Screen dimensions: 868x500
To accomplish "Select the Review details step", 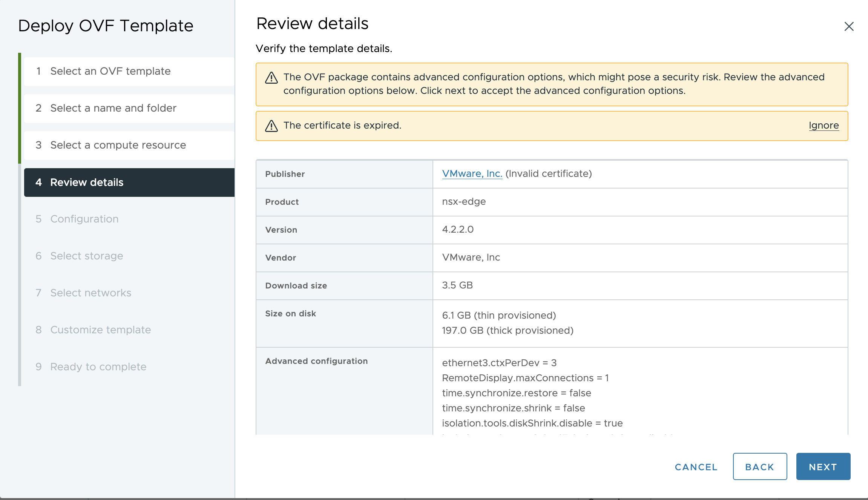I will point(86,183).
